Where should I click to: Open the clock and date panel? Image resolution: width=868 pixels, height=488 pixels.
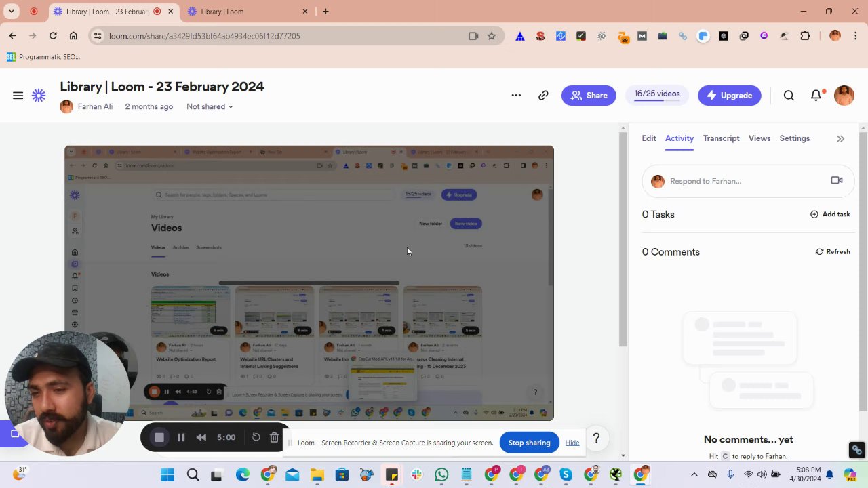[808, 474]
